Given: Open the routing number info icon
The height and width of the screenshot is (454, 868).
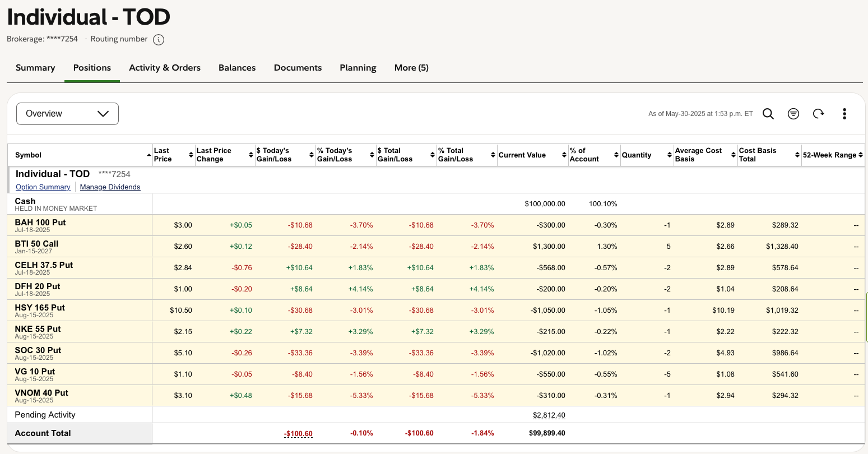Looking at the screenshot, I should click(x=159, y=40).
